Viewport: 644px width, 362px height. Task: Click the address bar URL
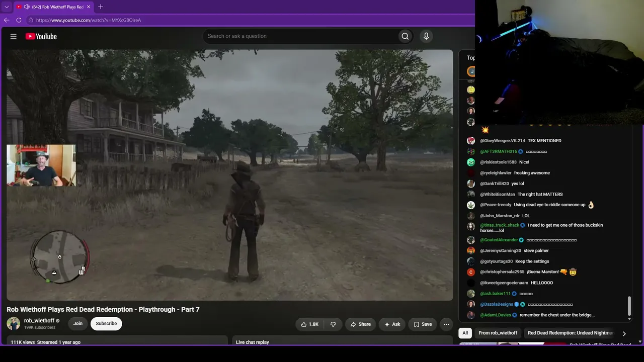pyautogui.click(x=89, y=20)
